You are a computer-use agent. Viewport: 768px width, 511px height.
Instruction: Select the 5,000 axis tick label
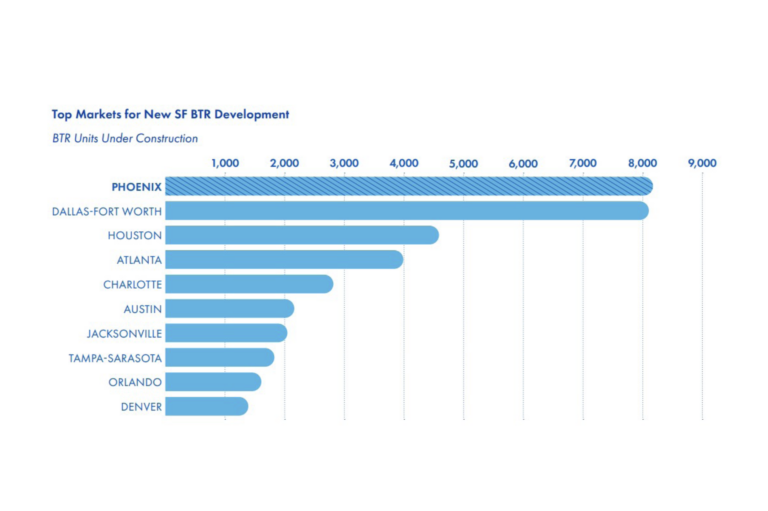pos(463,163)
